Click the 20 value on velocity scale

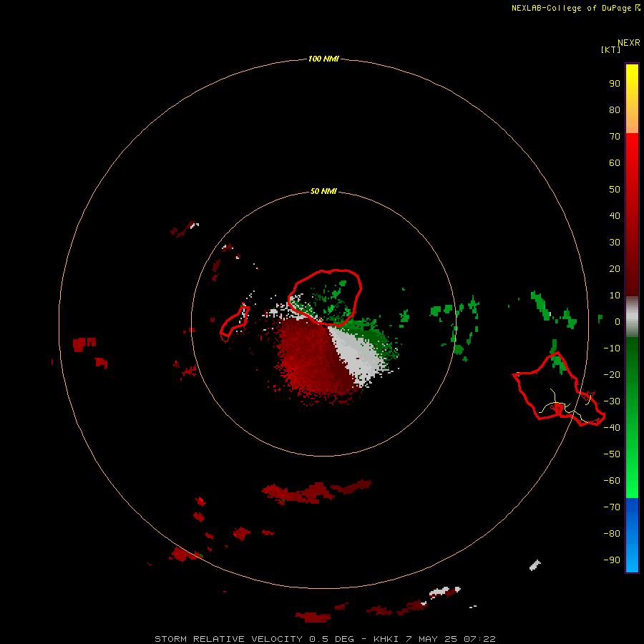[x=615, y=269]
